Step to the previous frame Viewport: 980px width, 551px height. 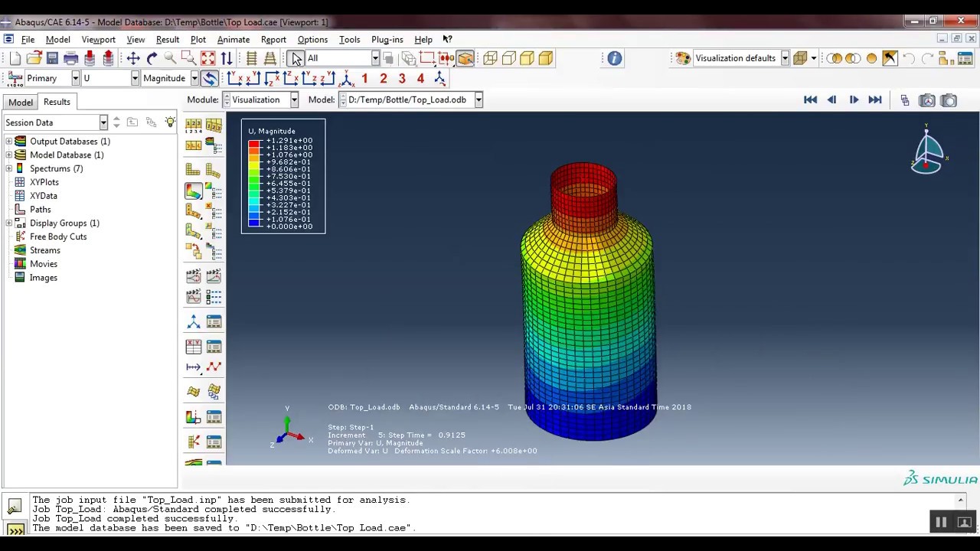[x=831, y=100]
